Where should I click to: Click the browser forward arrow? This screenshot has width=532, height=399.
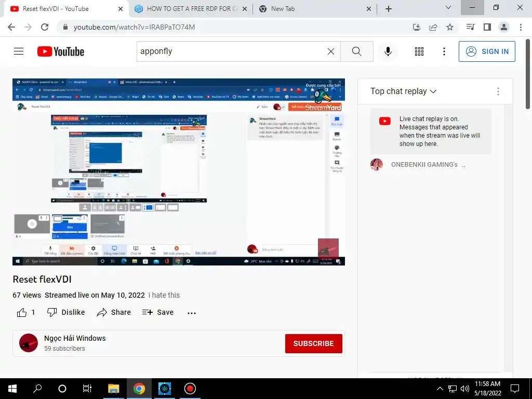pyautogui.click(x=28, y=27)
